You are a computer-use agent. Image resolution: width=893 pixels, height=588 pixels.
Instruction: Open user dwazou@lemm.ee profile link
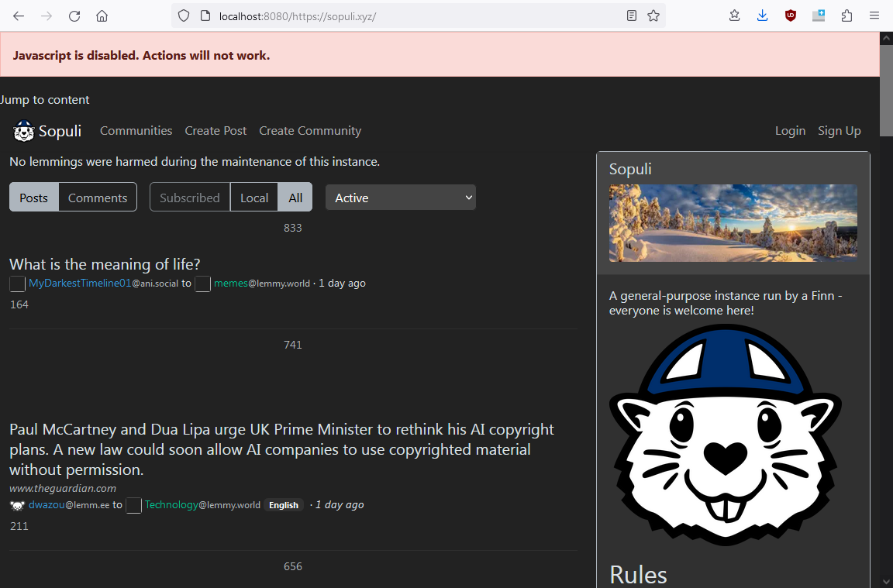pos(69,505)
